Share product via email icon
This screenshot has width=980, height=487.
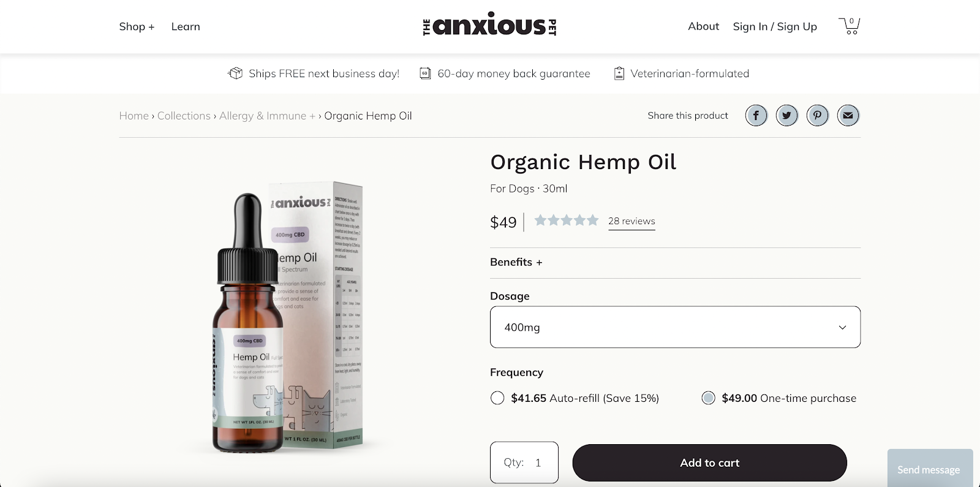[x=848, y=115]
